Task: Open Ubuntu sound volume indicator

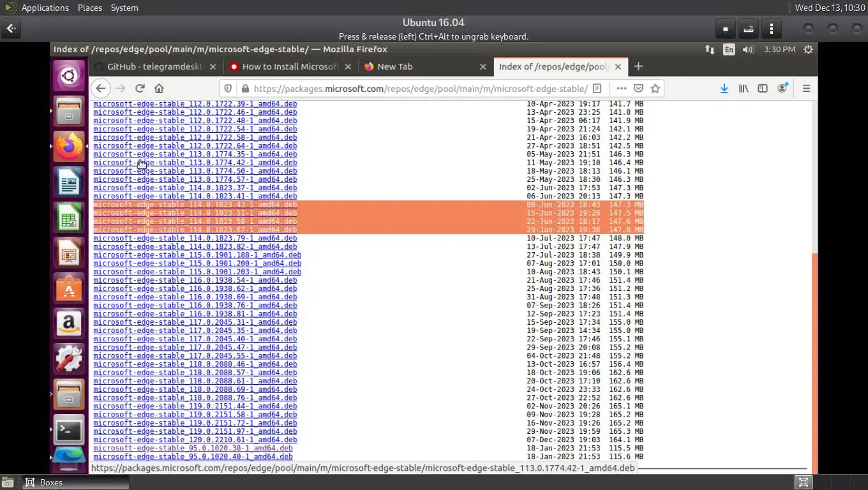Action: pyautogui.click(x=748, y=49)
